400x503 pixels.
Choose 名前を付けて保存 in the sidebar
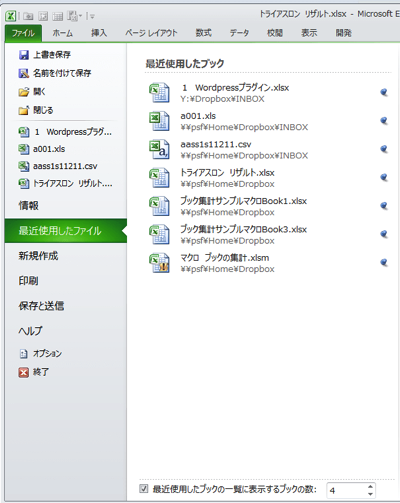pos(55,73)
